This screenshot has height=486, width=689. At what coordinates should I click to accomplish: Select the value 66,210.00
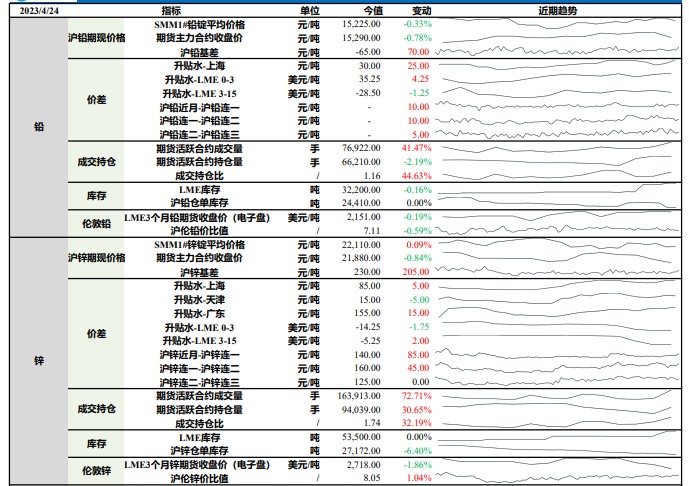tap(361, 162)
